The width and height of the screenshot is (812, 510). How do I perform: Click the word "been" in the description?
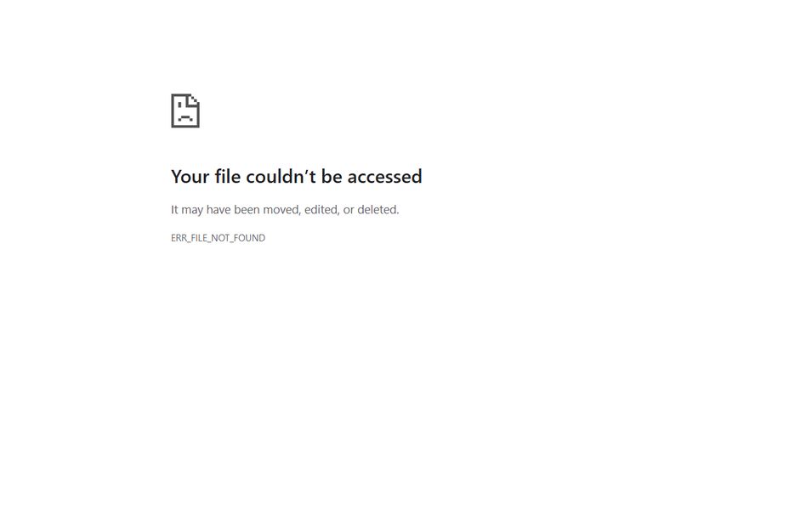247,210
